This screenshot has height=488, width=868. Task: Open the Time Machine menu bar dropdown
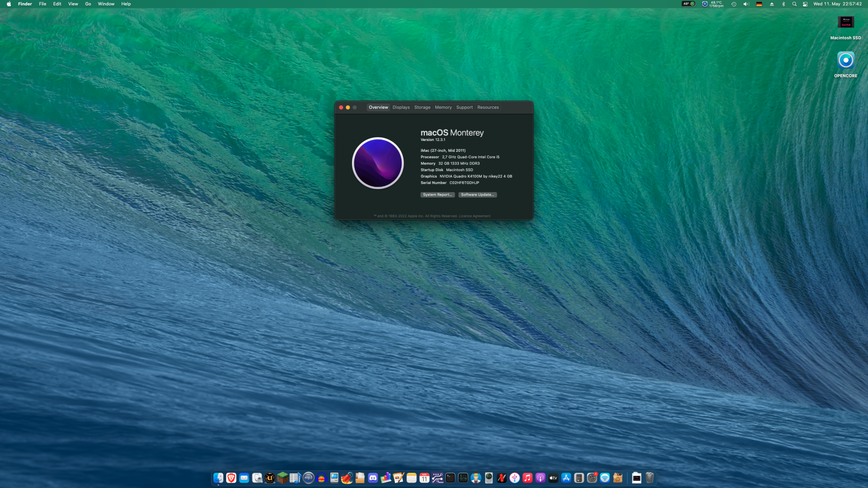(x=734, y=4)
